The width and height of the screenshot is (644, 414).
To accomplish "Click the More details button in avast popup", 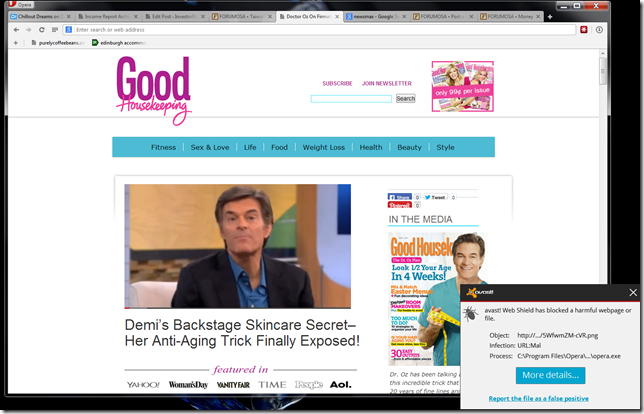I will coord(551,375).
